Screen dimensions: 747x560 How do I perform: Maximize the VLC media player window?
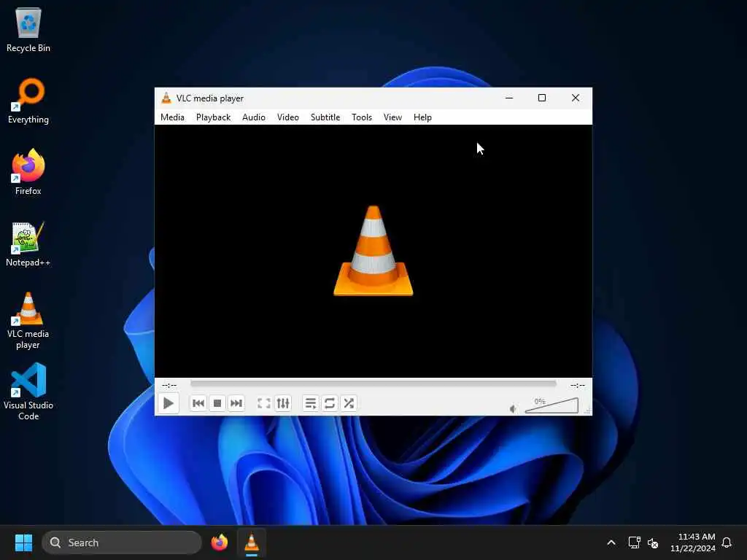[x=542, y=98]
